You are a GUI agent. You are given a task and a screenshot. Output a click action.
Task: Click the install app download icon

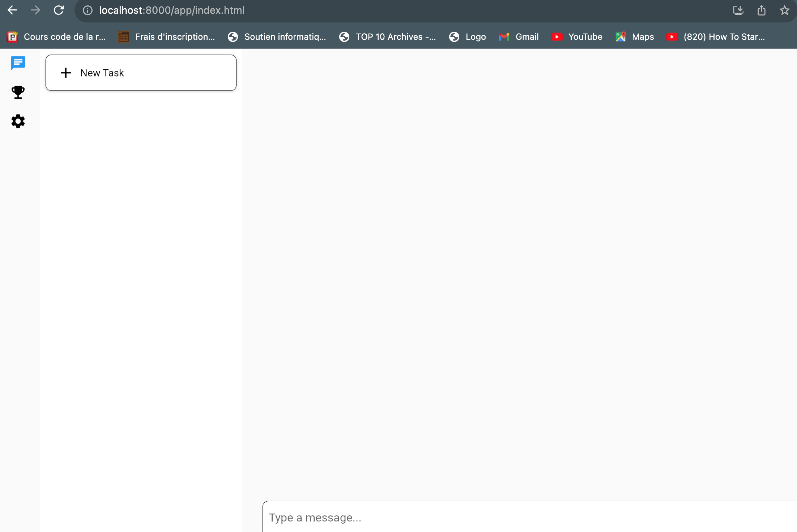738,10
